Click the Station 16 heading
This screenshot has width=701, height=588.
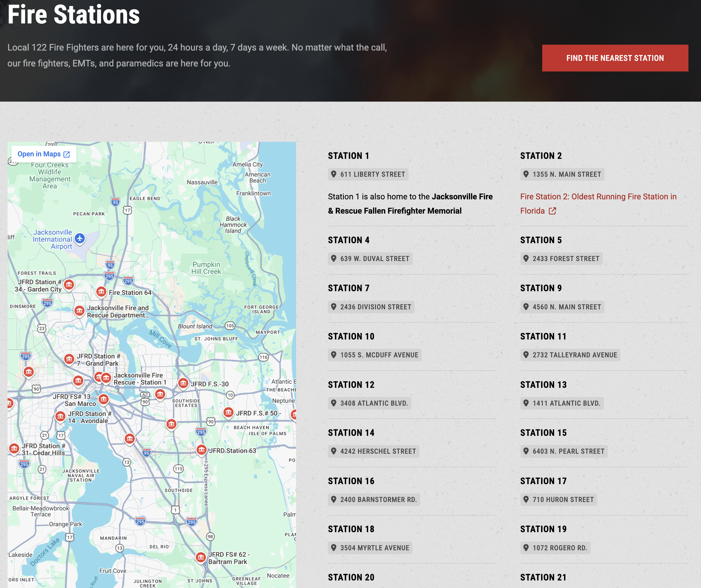[x=351, y=481]
